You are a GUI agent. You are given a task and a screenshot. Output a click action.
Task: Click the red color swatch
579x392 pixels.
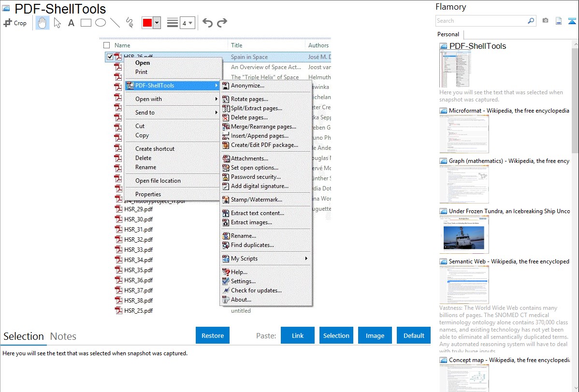click(x=147, y=23)
